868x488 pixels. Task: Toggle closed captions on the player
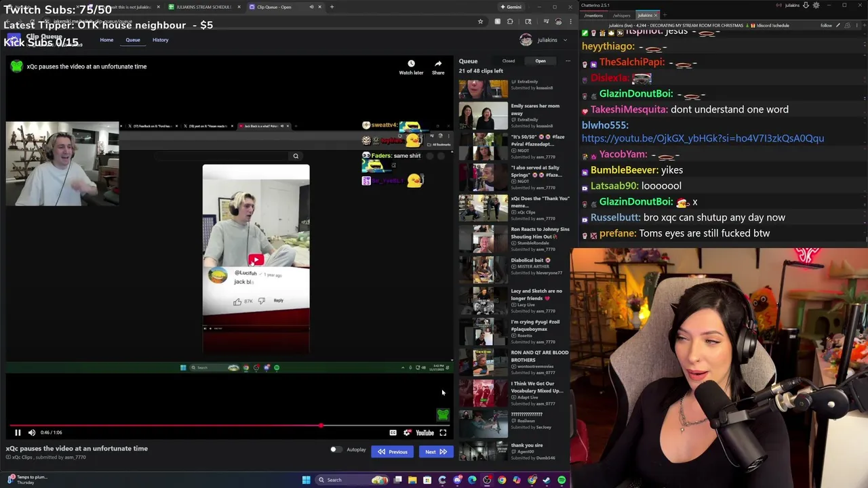pyautogui.click(x=393, y=432)
